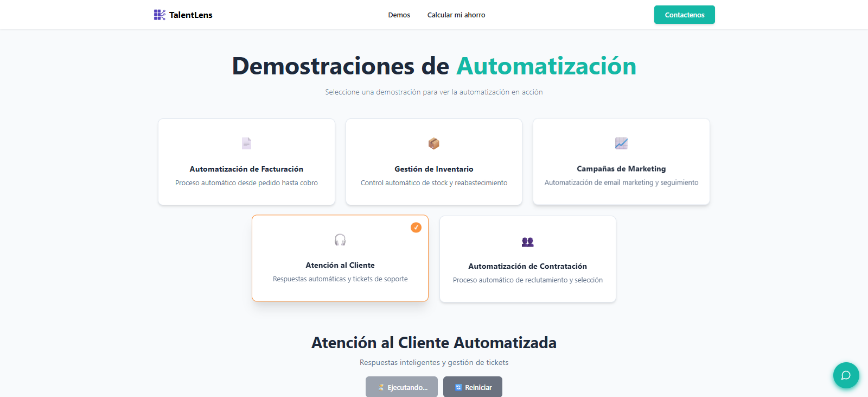This screenshot has height=397, width=868.
Task: Select Atención al Cliente card title
Action: coord(340,265)
